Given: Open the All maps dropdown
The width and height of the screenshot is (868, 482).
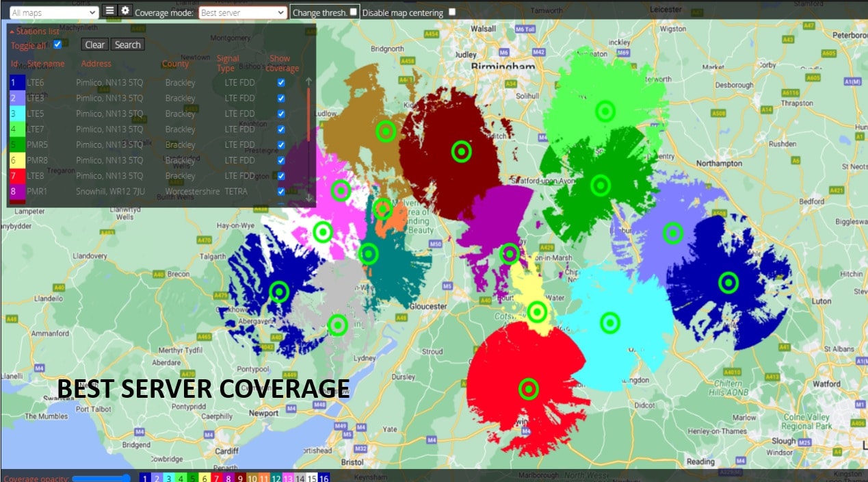Looking at the screenshot, I should [54, 12].
